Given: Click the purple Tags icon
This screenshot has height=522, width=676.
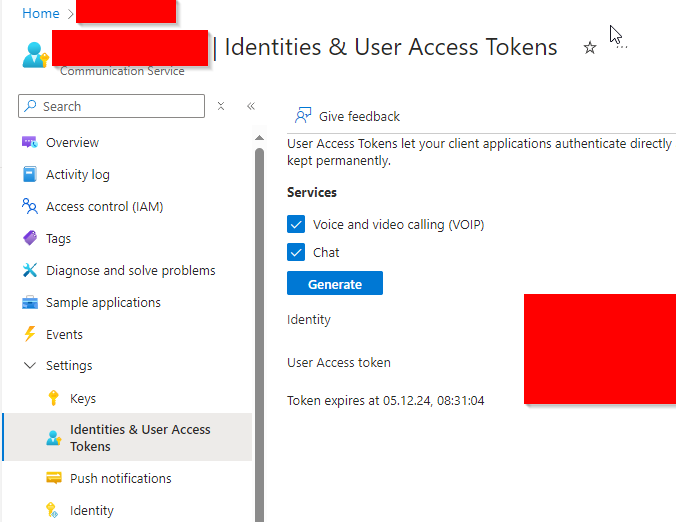Looking at the screenshot, I should click(30, 238).
